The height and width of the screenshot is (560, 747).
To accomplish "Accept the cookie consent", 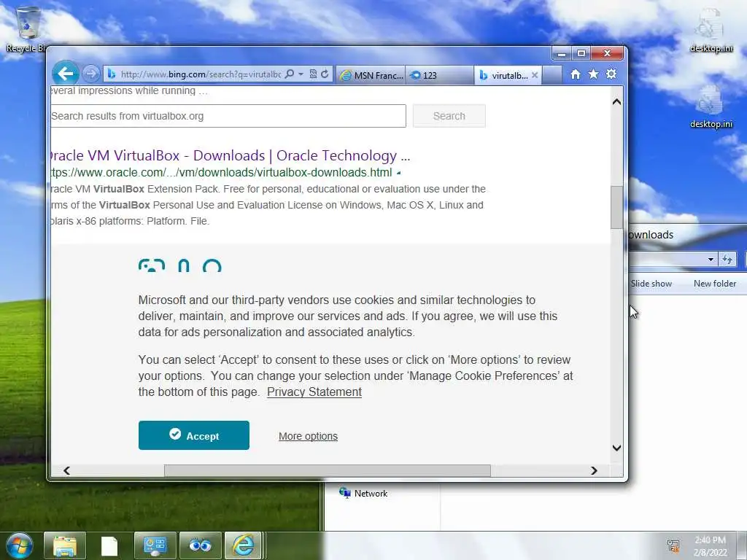I will pos(194,435).
